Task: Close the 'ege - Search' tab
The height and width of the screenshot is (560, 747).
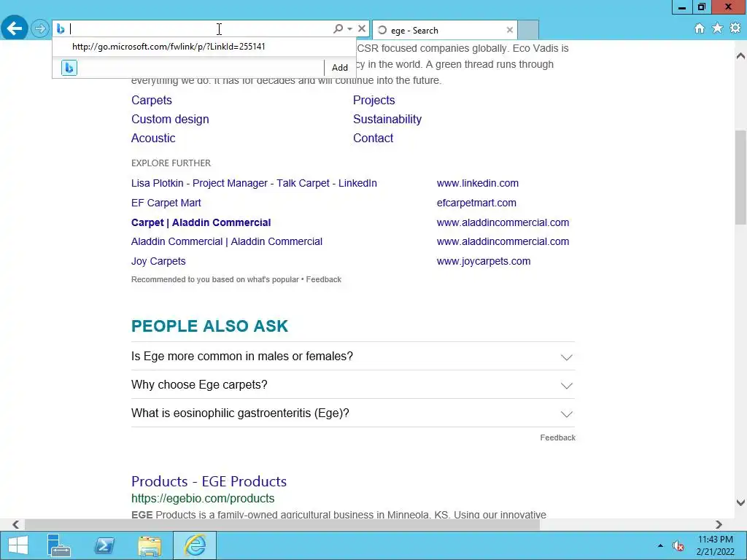Action: pos(509,30)
